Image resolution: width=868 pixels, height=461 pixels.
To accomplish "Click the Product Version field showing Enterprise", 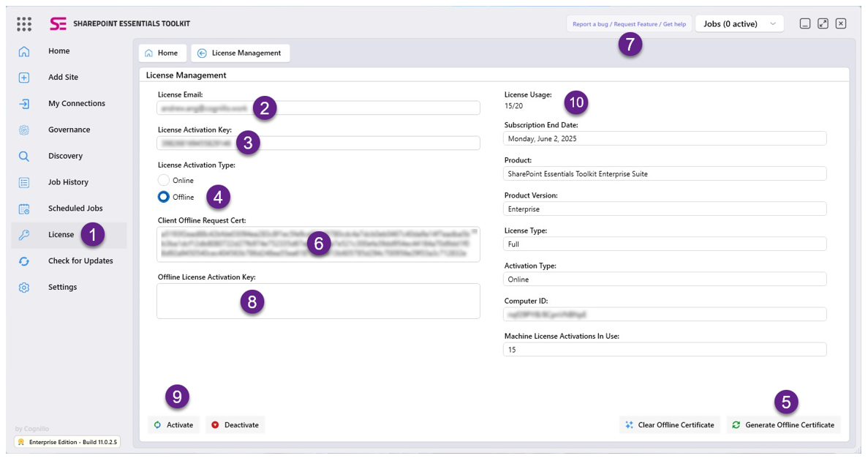I will coord(665,209).
